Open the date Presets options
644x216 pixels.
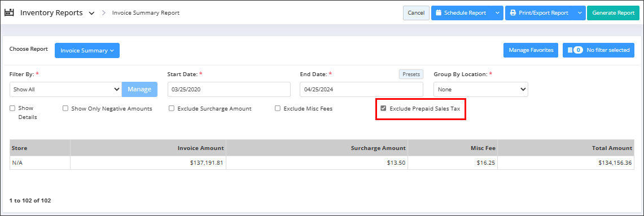[x=411, y=74]
